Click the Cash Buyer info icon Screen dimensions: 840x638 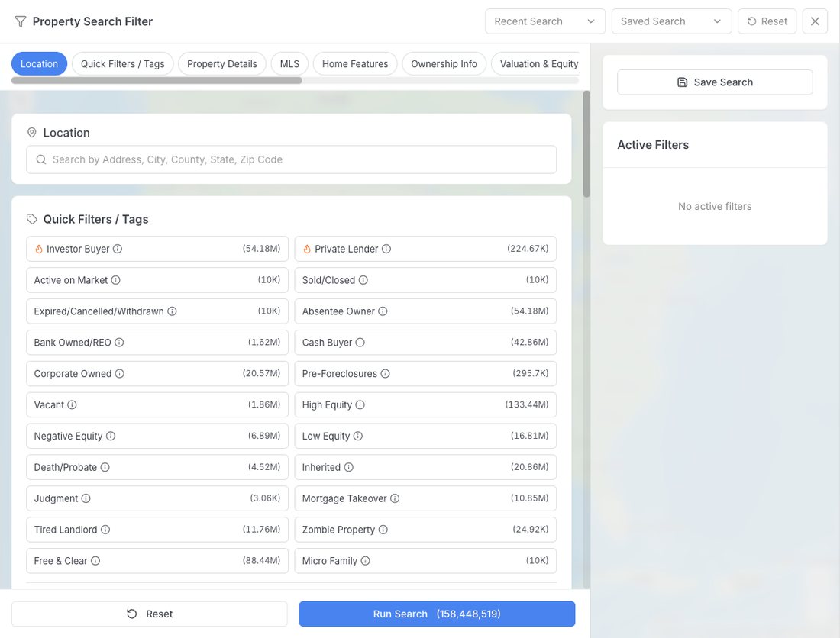click(360, 343)
